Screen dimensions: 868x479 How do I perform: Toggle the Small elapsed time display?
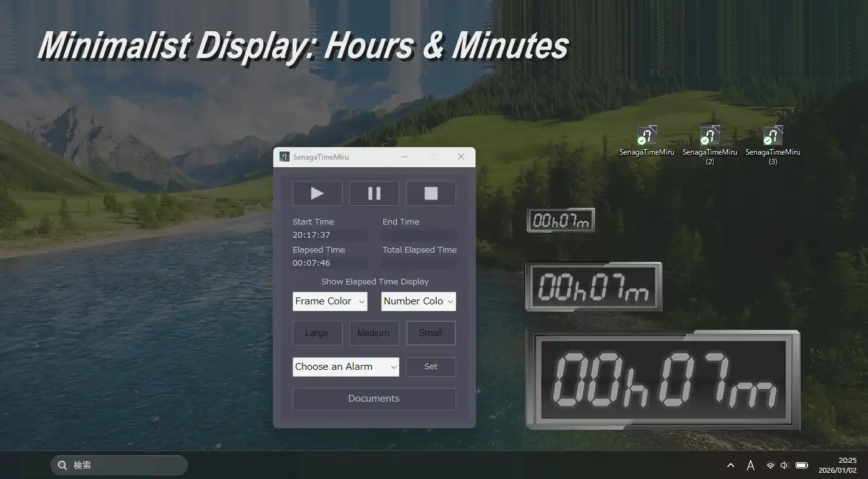pyautogui.click(x=431, y=333)
